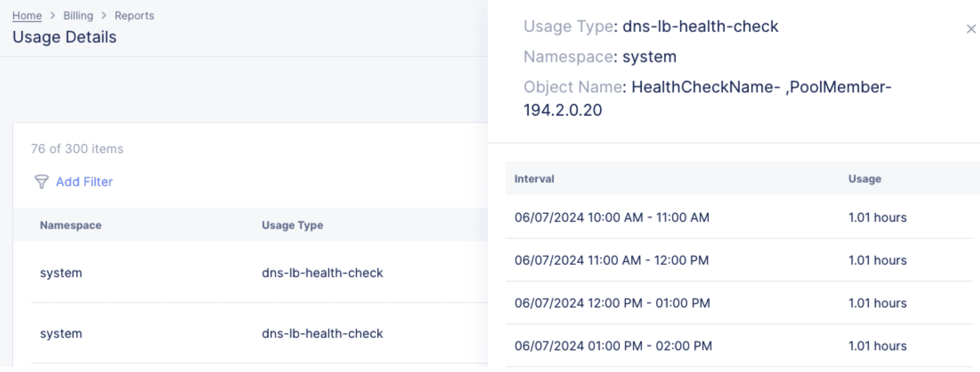Select first row's dns-lb-health-check entry
The height and width of the screenshot is (372, 980).
point(322,273)
